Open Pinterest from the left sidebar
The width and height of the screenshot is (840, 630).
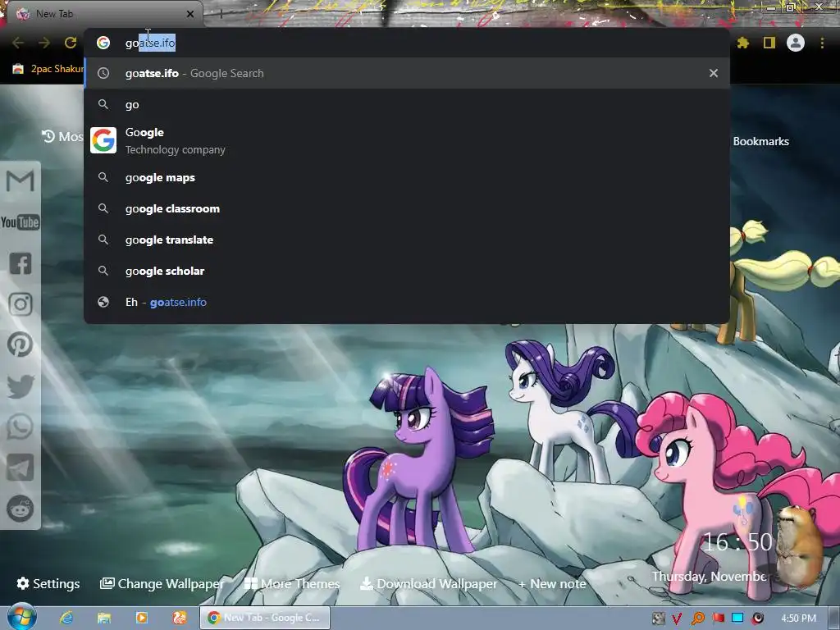21,345
